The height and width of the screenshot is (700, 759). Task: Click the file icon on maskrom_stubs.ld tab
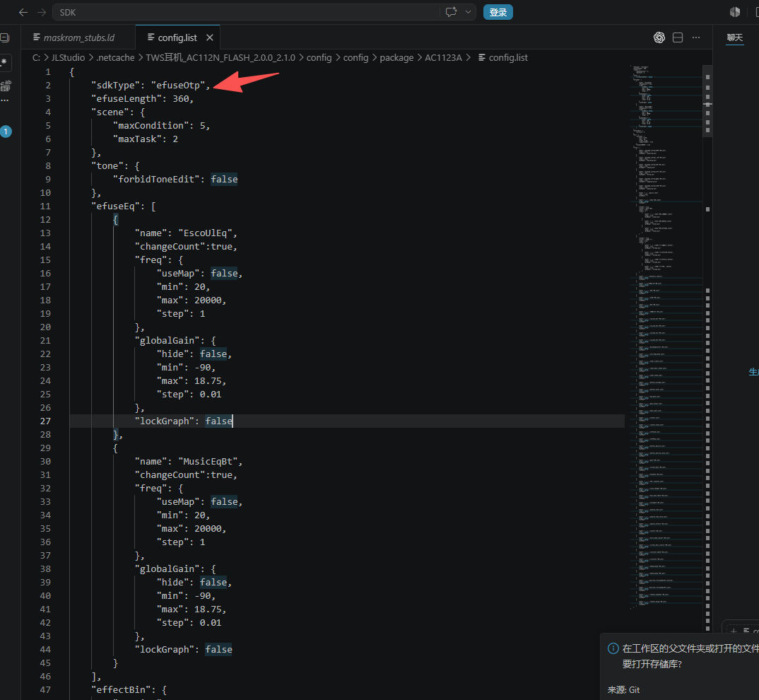(36, 37)
